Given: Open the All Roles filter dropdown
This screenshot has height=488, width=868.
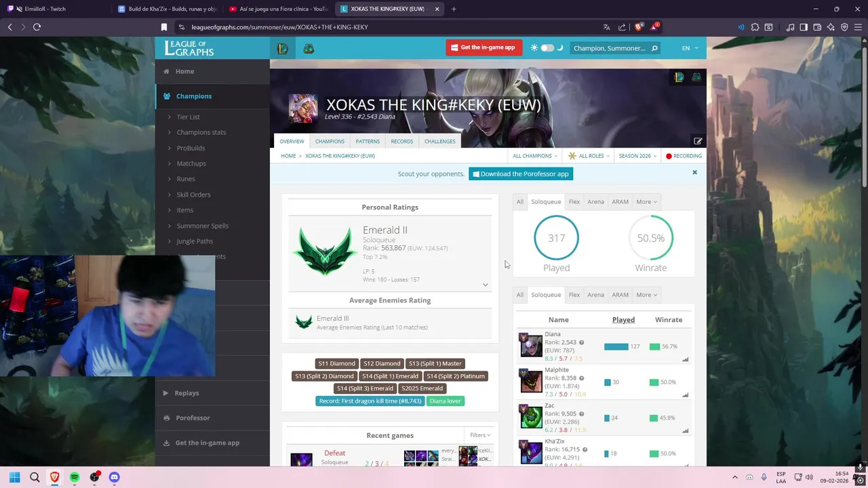Looking at the screenshot, I should click(x=589, y=156).
